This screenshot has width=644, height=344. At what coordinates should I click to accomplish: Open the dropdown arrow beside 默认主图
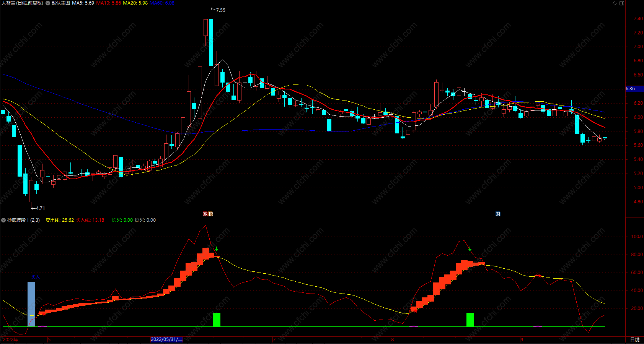pos(48,3)
